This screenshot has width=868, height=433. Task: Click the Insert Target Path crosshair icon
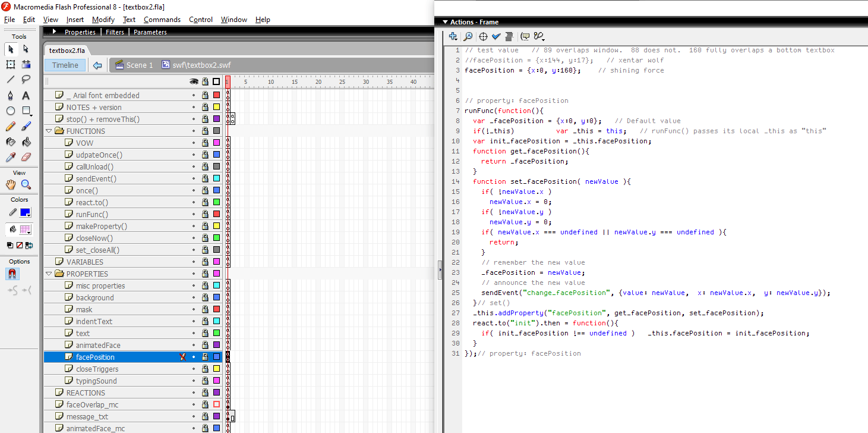(x=484, y=36)
